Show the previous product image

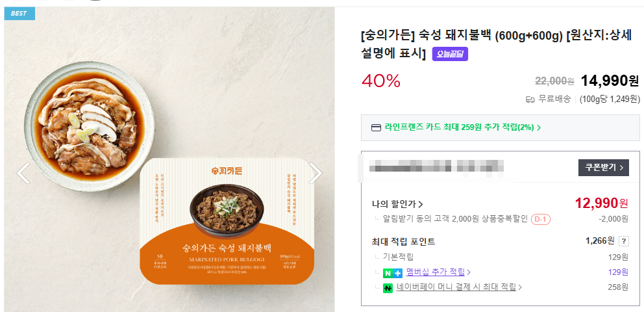pos(23,173)
